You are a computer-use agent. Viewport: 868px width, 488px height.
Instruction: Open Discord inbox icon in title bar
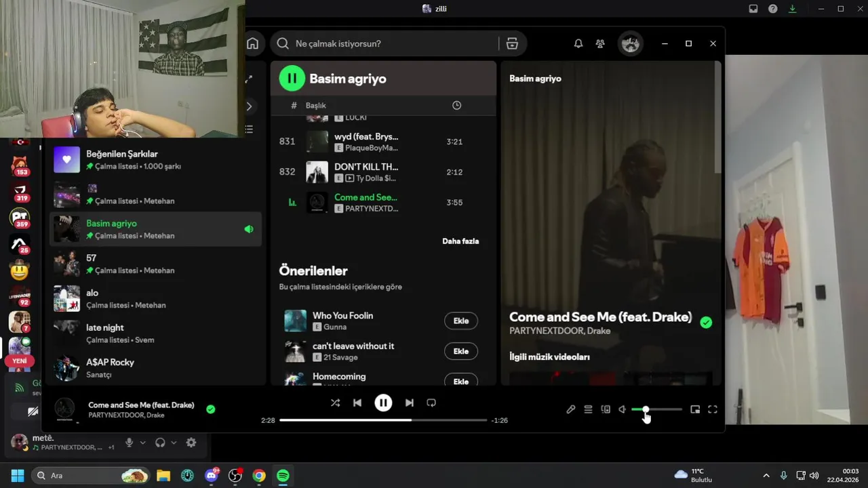(x=753, y=9)
